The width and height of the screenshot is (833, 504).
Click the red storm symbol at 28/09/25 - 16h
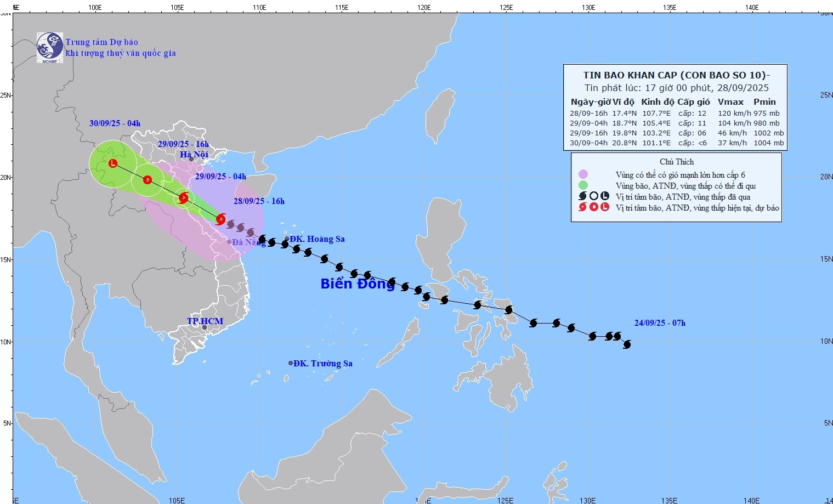220,219
